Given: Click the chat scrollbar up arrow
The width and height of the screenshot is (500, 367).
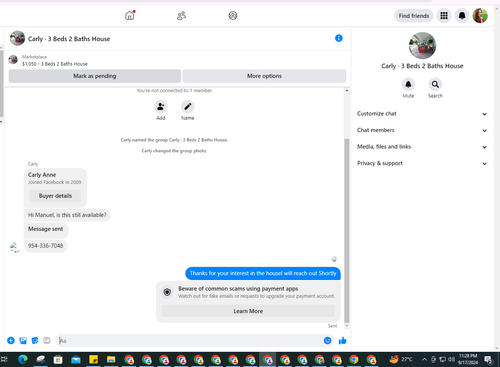Looking at the screenshot, I should [x=347, y=90].
